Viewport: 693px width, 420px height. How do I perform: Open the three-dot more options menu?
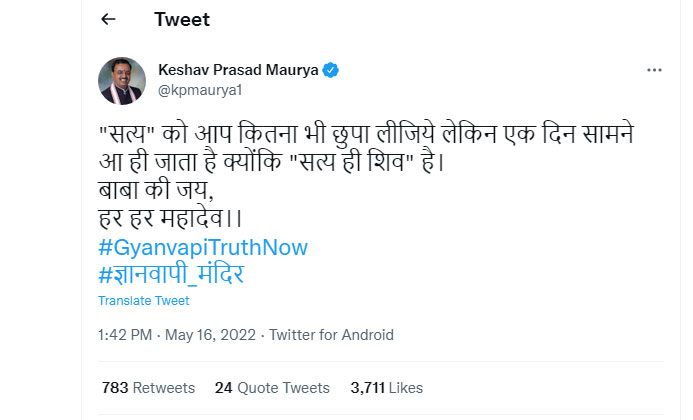tap(654, 70)
